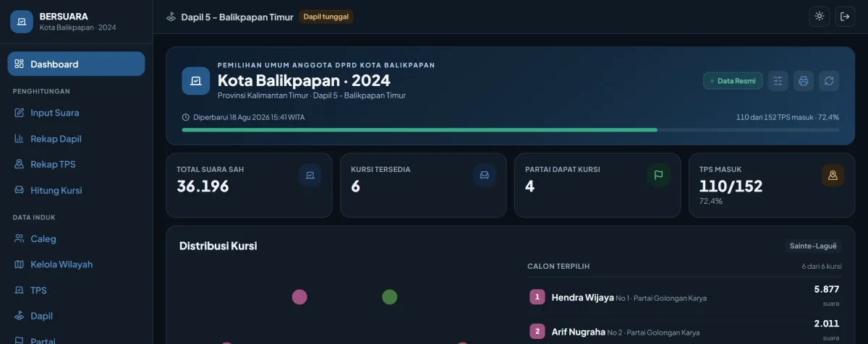This screenshot has width=868, height=344.
Task: Click the Partai Dapat Kursi flag icon
Action: (x=658, y=175)
